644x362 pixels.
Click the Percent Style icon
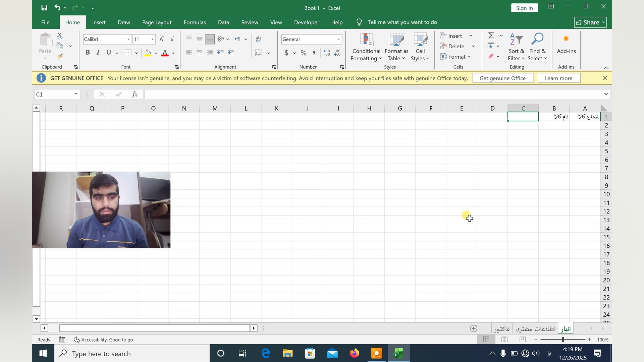tap(303, 53)
